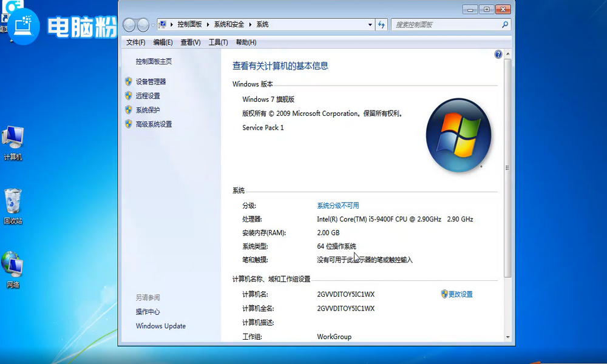This screenshot has height=364, width=607.
Task: Select the 计算机 desktop icon
Action: click(x=13, y=143)
